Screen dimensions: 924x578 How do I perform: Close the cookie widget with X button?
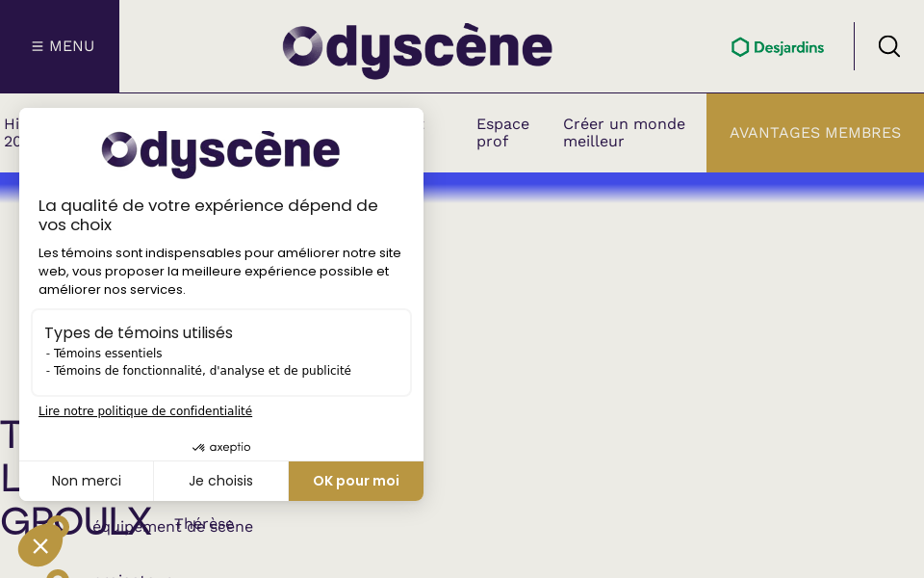pos(39,546)
